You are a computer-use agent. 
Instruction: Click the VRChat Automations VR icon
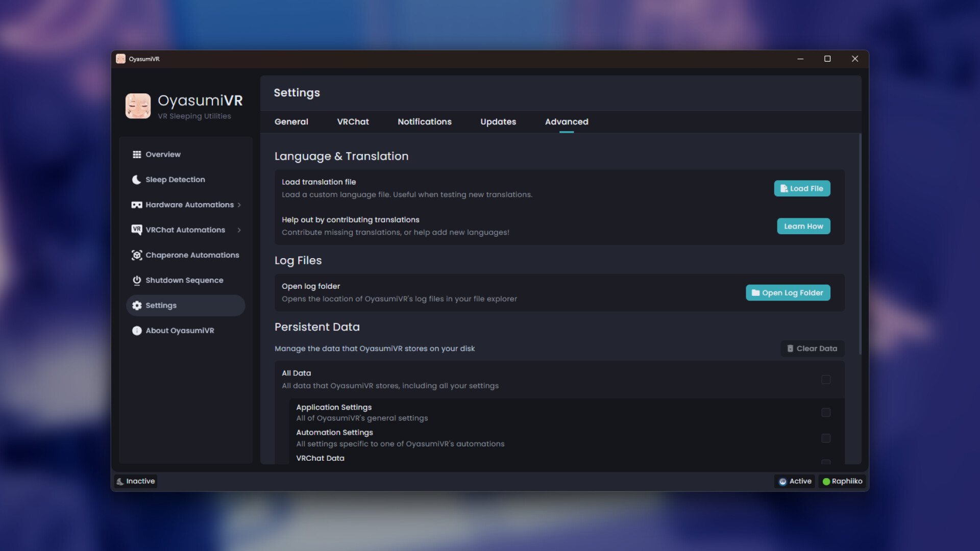click(x=136, y=230)
